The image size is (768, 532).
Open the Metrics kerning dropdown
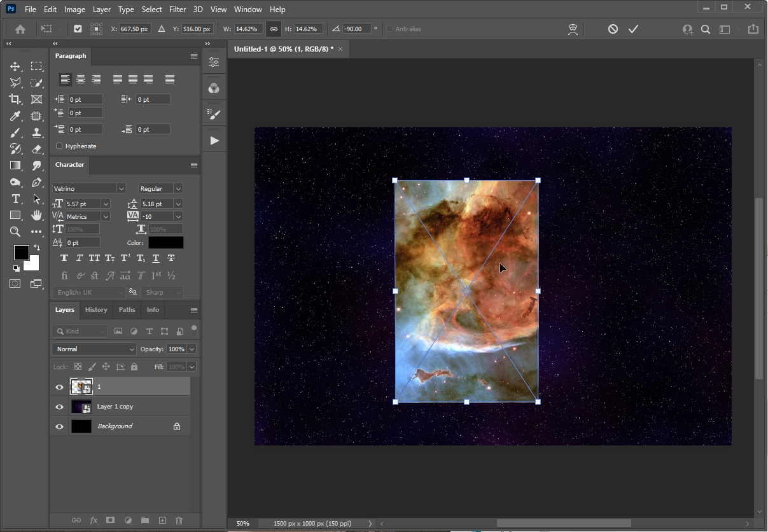pos(106,216)
